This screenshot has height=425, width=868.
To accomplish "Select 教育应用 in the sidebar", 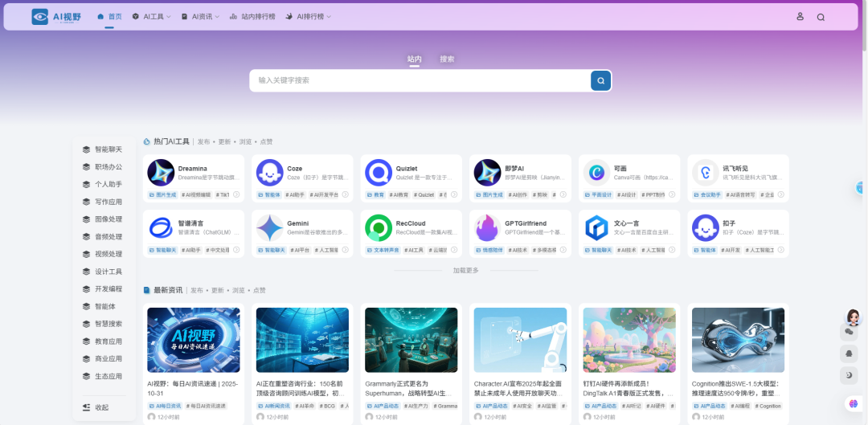I will [x=102, y=341].
